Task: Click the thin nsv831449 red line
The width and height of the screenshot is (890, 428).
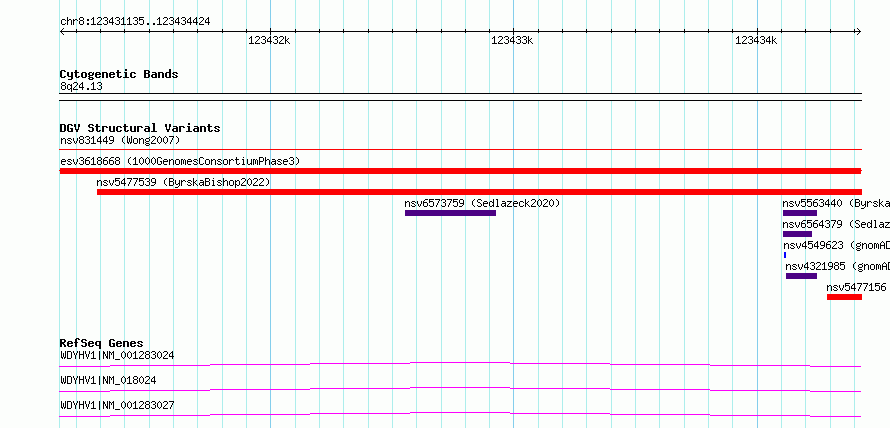Action: click(x=460, y=150)
